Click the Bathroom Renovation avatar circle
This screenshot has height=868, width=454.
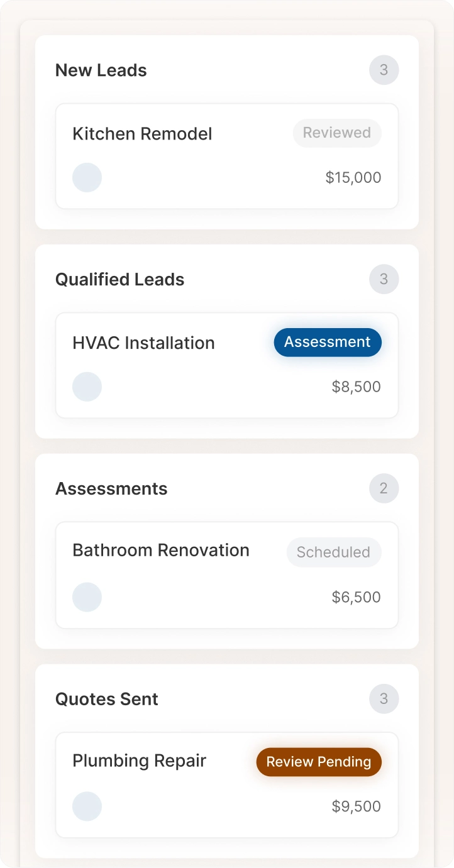[87, 597]
